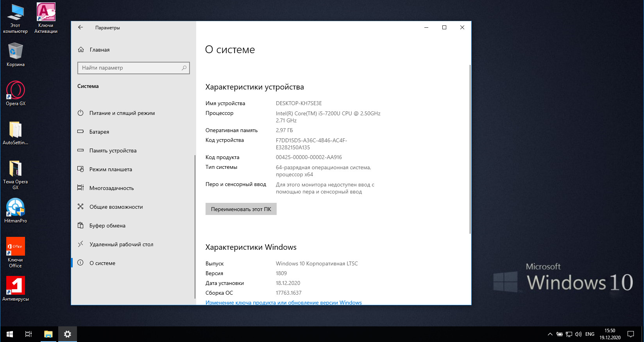This screenshot has height=342, width=644.
Task: Click the installed RAM value 2,97 ГБ
Action: click(x=284, y=130)
